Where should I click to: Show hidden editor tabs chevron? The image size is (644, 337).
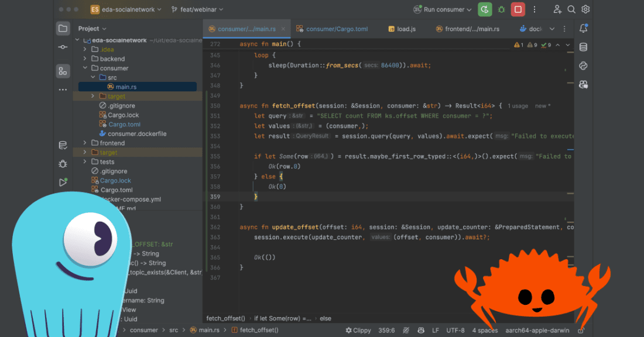pos(552,29)
